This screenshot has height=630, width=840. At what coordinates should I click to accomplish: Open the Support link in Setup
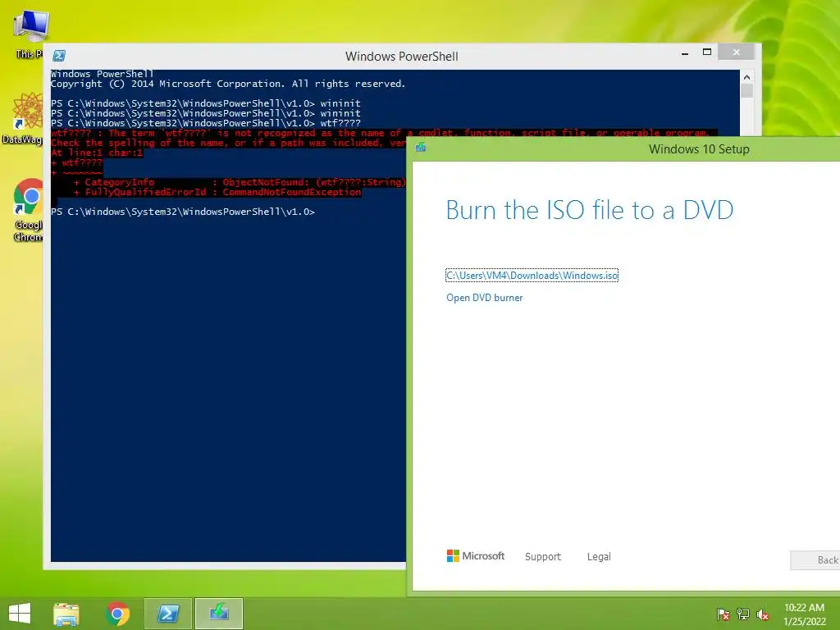tap(543, 557)
